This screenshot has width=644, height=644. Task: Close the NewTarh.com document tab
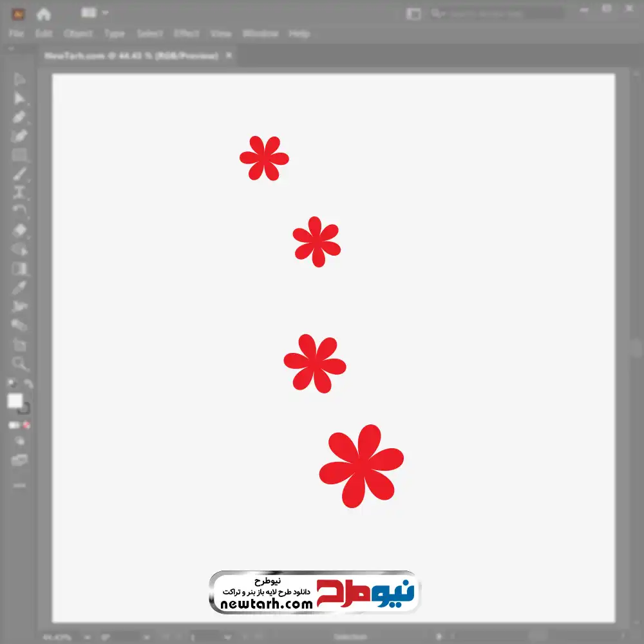pos(229,55)
